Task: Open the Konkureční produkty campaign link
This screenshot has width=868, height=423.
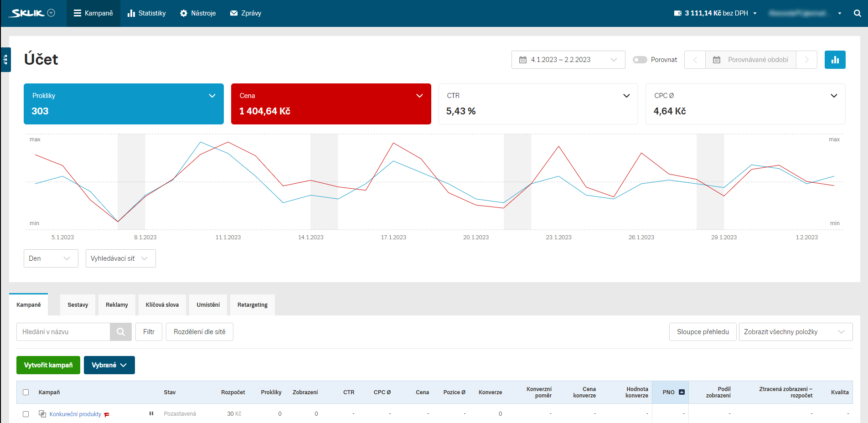Action: 75,414
